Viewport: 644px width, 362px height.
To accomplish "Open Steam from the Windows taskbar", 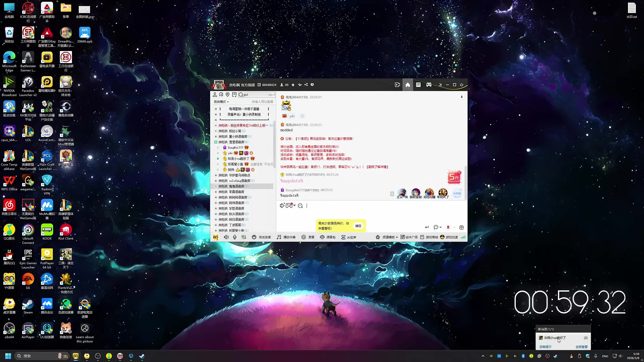I will tap(142, 356).
